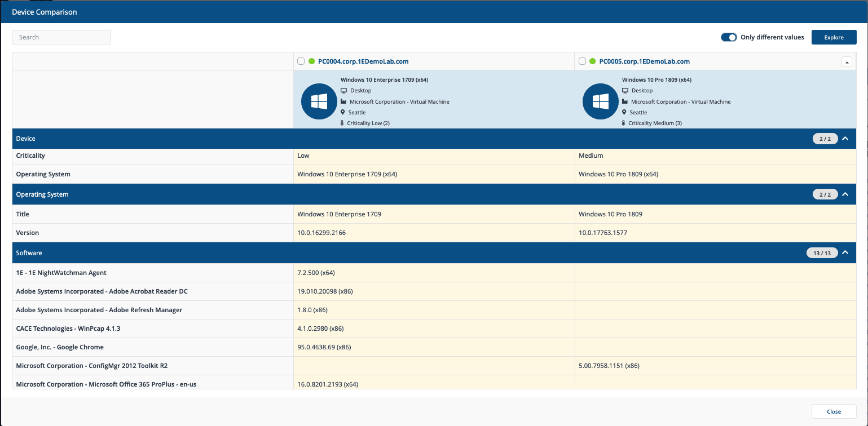Open the PC0004.corp.1EDemoLab.com link
The width and height of the screenshot is (868, 426).
pos(363,61)
